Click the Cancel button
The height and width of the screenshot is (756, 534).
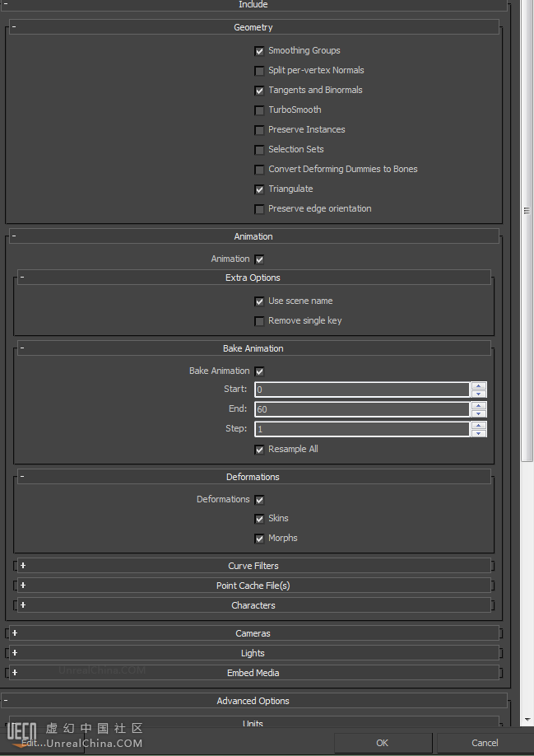click(x=485, y=742)
